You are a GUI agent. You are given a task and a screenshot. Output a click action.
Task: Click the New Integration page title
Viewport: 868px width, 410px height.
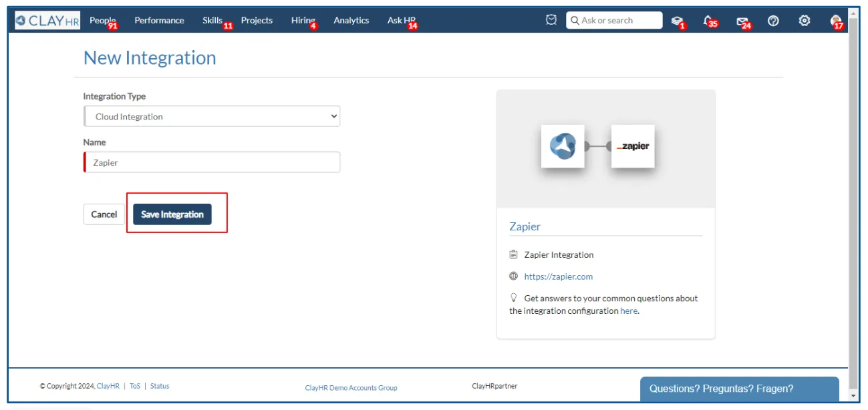click(150, 58)
